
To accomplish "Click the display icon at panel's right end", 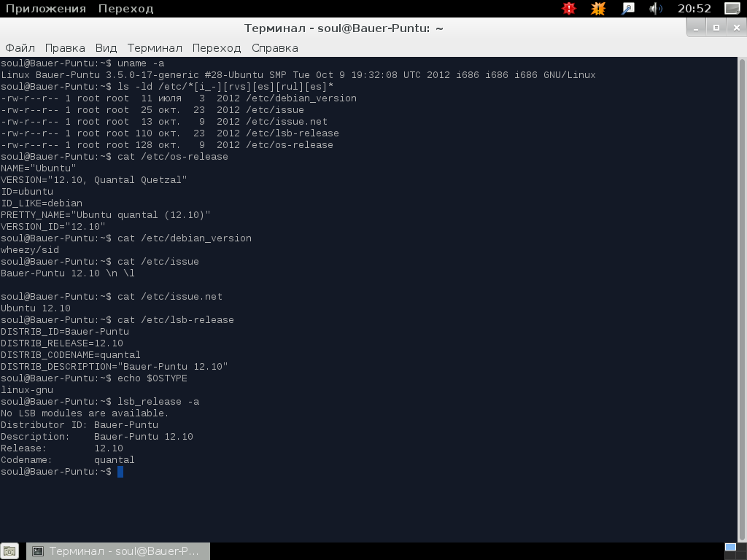I will coord(732,9).
